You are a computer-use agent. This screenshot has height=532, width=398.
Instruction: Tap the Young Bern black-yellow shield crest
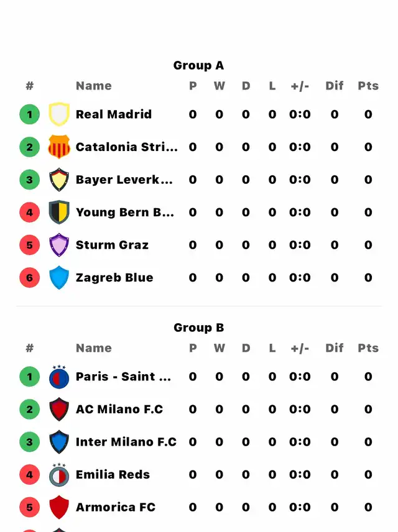(59, 212)
